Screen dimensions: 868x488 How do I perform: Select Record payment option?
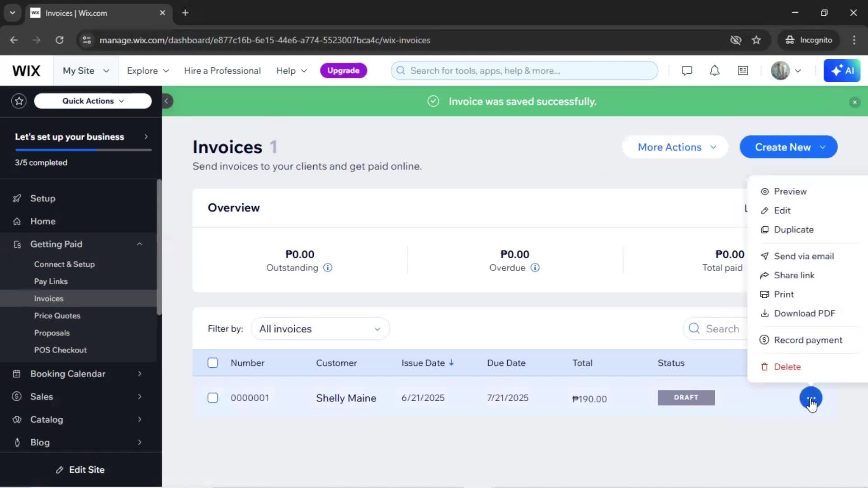pyautogui.click(x=808, y=340)
